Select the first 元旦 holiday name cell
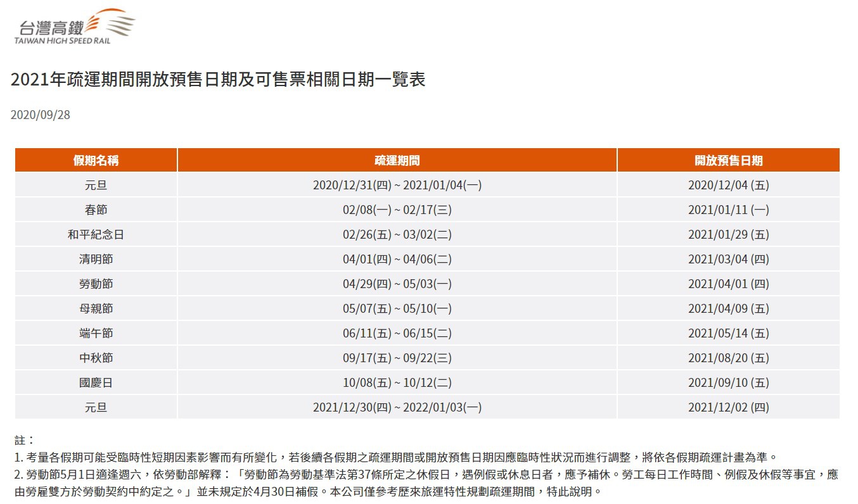 coord(96,185)
